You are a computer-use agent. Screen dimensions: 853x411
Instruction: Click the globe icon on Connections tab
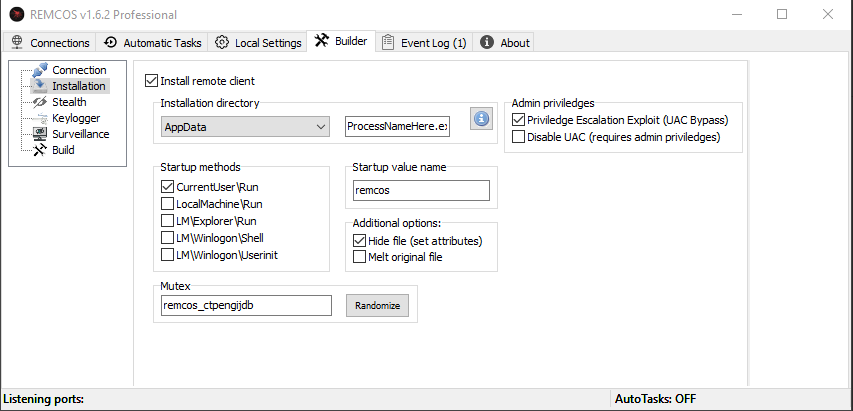[x=17, y=42]
